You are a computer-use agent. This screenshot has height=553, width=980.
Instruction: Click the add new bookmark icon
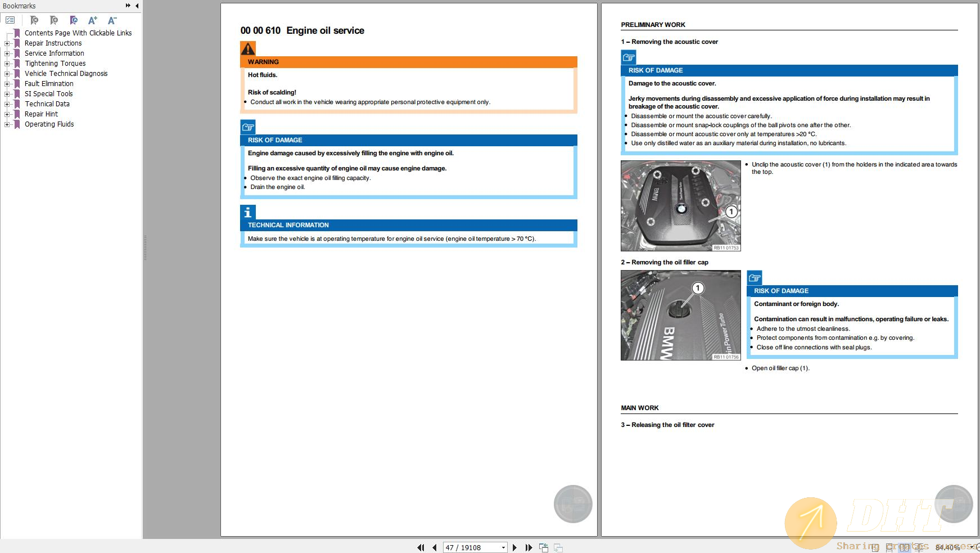point(54,20)
